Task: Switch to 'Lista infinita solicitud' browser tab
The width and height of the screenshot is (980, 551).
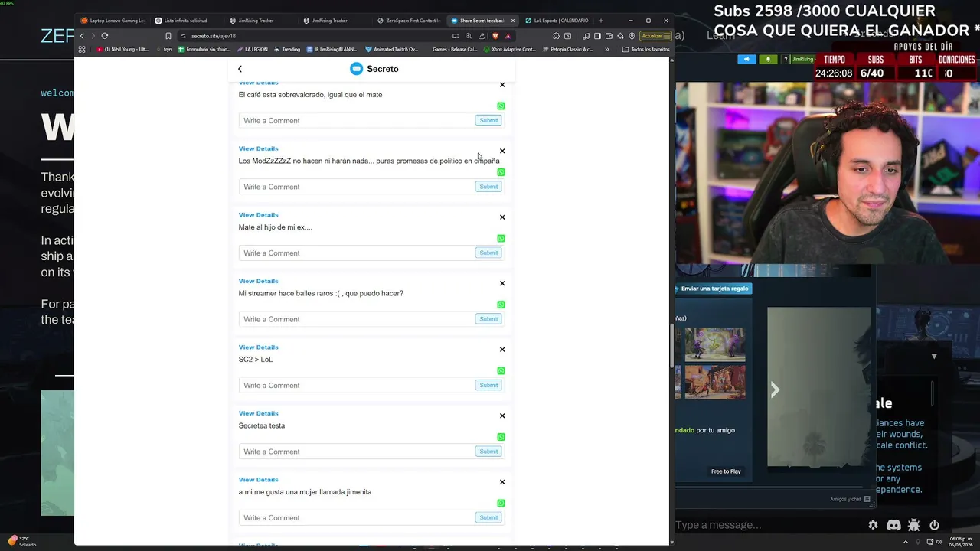Action: (x=187, y=21)
